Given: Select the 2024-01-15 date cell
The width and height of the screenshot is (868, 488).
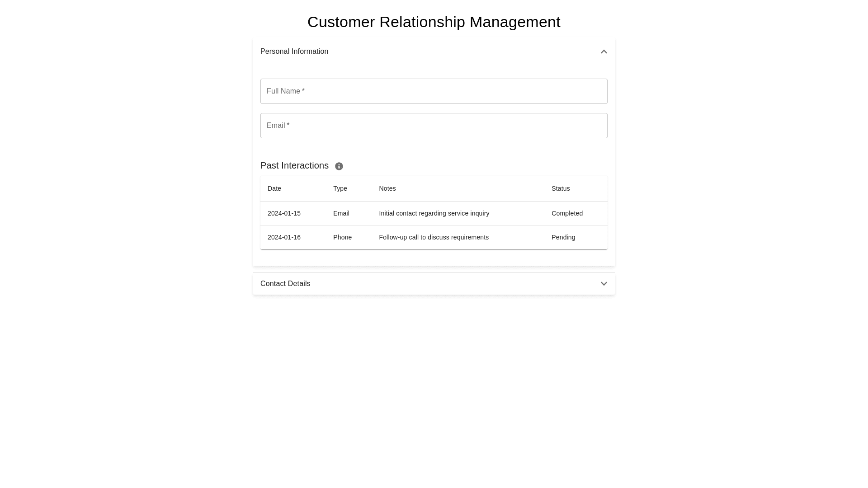Looking at the screenshot, I should click(x=284, y=213).
